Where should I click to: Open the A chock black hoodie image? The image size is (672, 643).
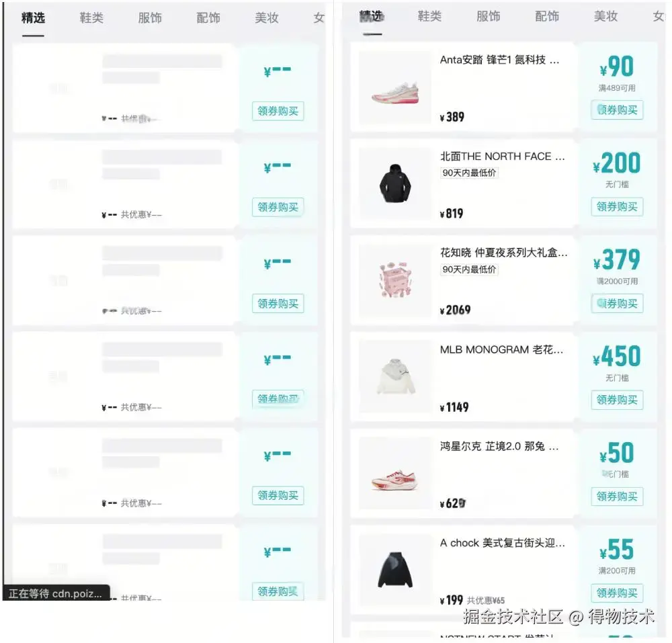click(395, 570)
